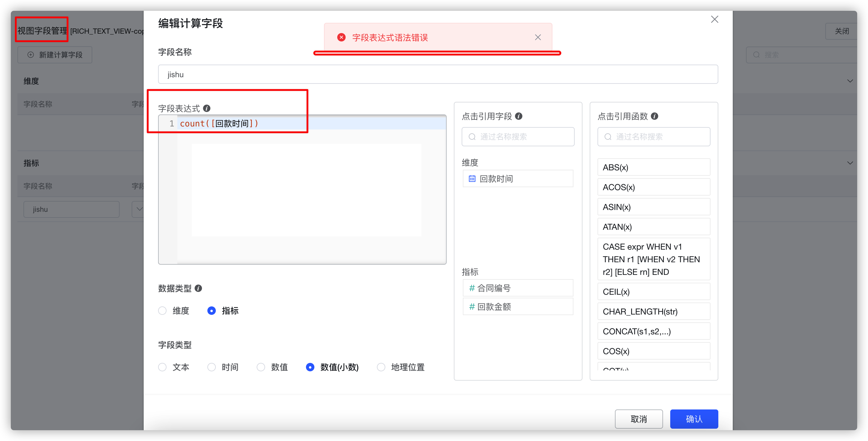Select 数值(小数) field type radio
This screenshot has height=441, width=868.
310,367
